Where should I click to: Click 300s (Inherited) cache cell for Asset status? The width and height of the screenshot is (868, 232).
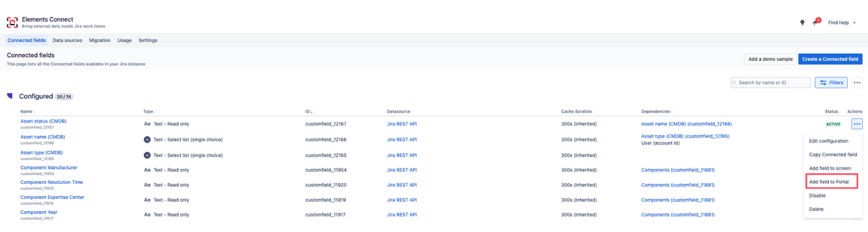(579, 124)
